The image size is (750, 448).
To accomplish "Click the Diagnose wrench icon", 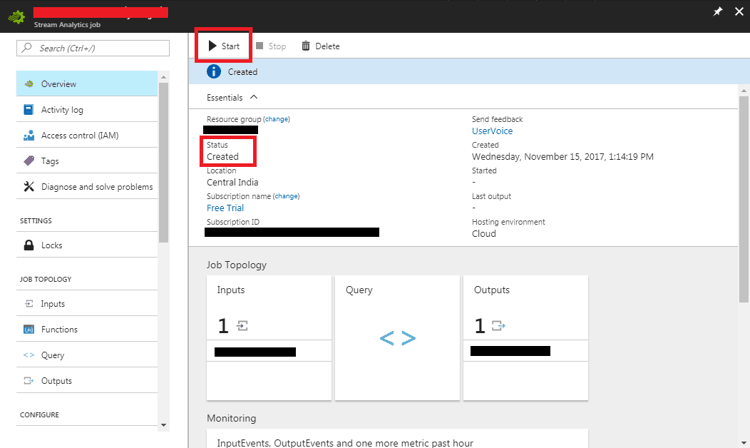I will [x=29, y=186].
